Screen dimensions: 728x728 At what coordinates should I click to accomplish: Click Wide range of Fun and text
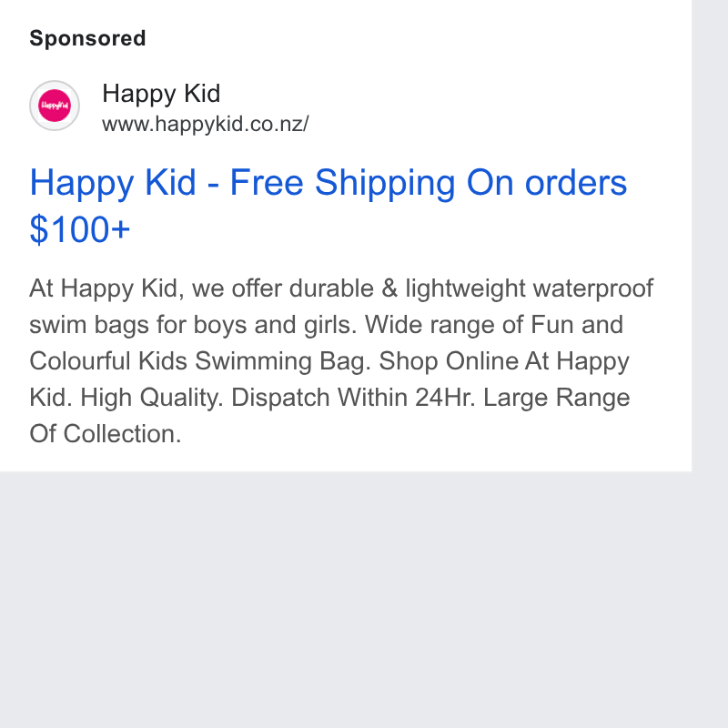coord(494,325)
